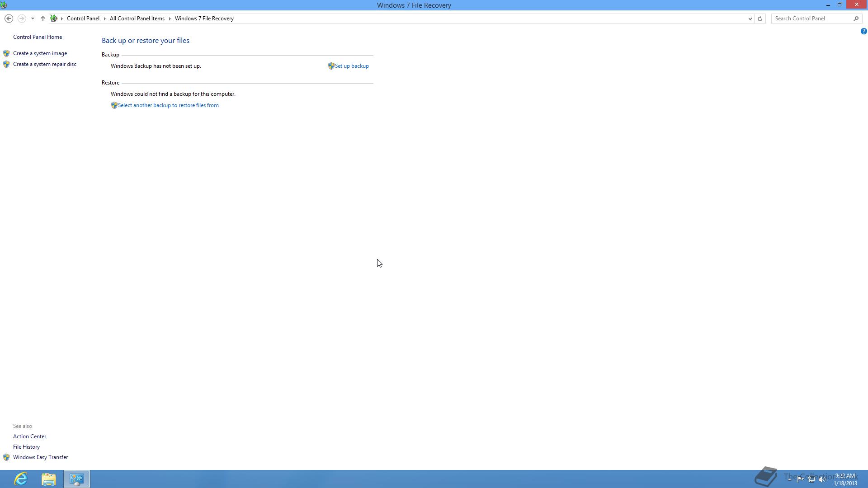Click shield icon beside Windows Easy Transfer

tap(6, 457)
